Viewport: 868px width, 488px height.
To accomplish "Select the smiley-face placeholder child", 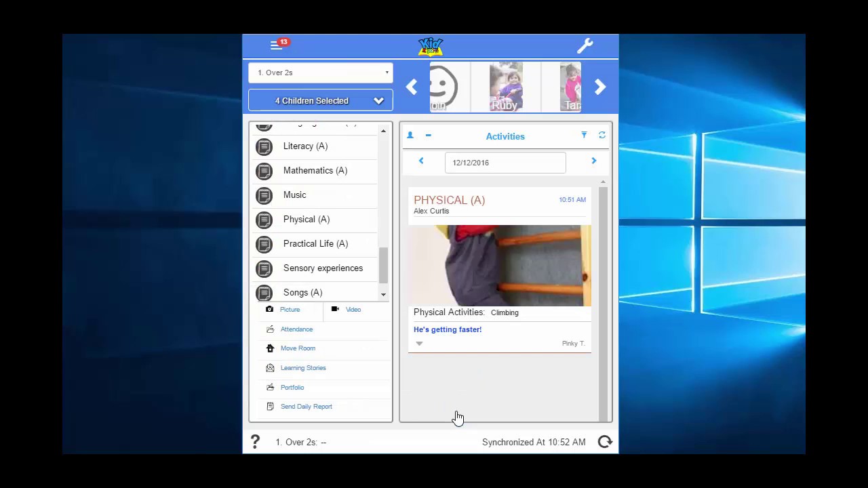I will (x=445, y=87).
